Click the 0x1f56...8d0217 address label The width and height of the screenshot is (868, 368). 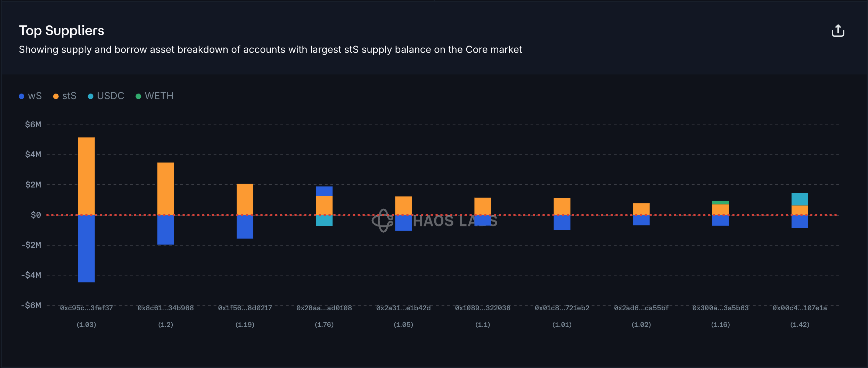245,308
